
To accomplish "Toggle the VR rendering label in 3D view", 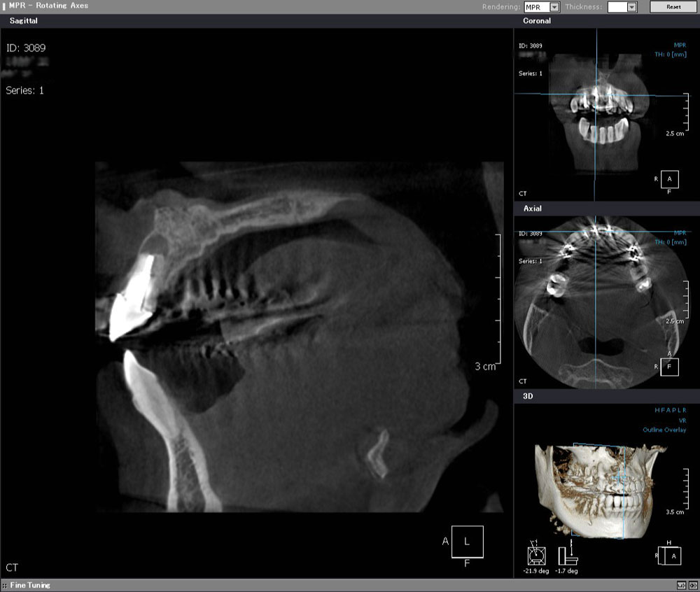I will tap(682, 421).
